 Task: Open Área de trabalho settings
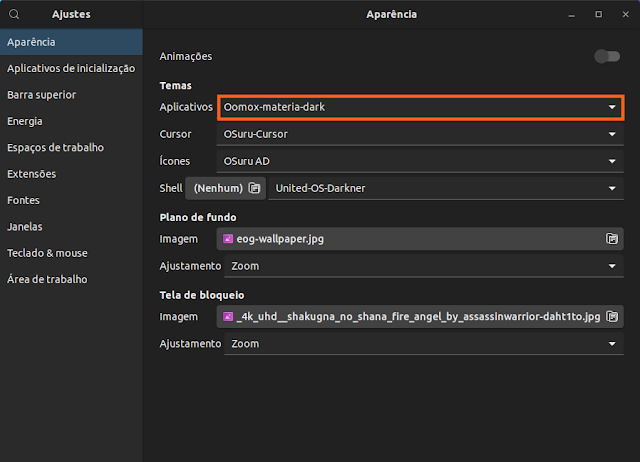(71, 280)
